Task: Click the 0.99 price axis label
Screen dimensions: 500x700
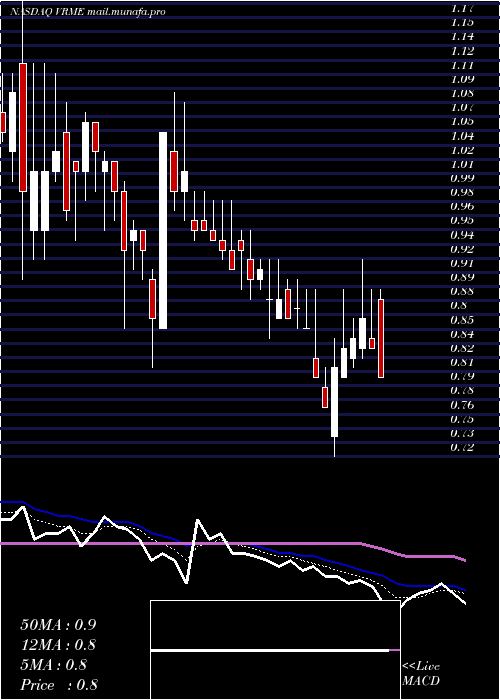Action: coord(462,178)
